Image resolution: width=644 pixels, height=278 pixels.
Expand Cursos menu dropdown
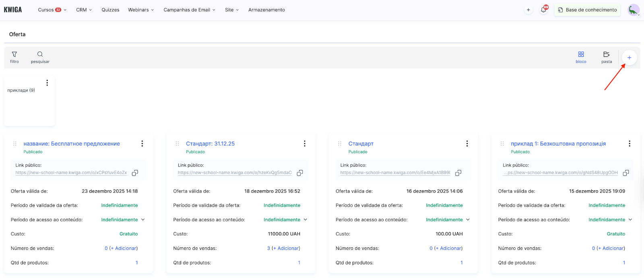coord(52,10)
